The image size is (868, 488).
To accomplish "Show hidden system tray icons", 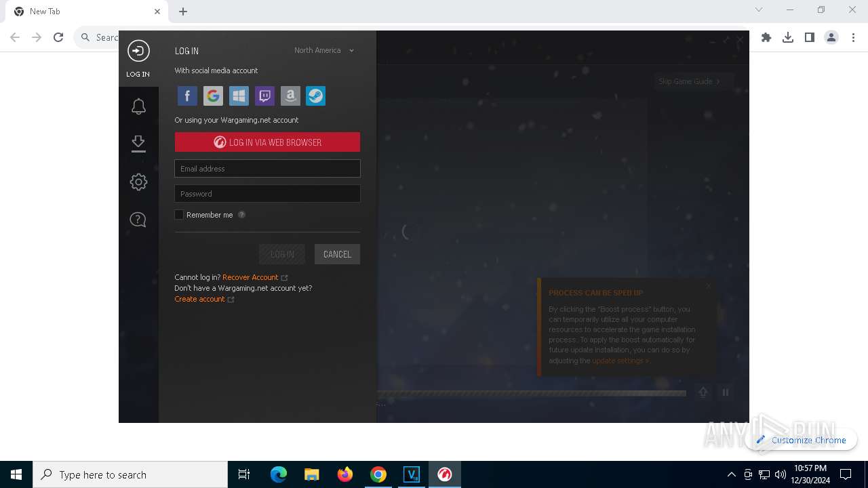I will (731, 474).
